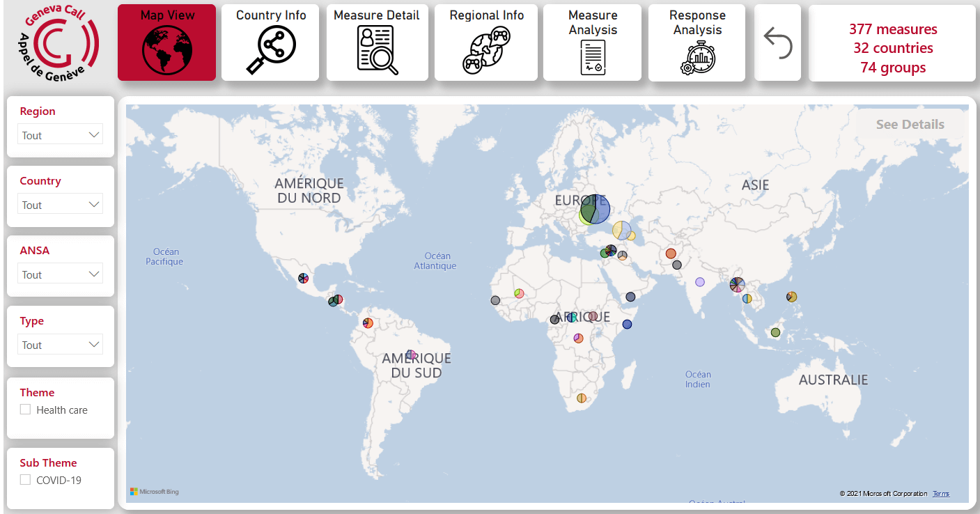This screenshot has height=514, width=980.
Task: Click the Océan Pacifique label
Action: pos(164,256)
